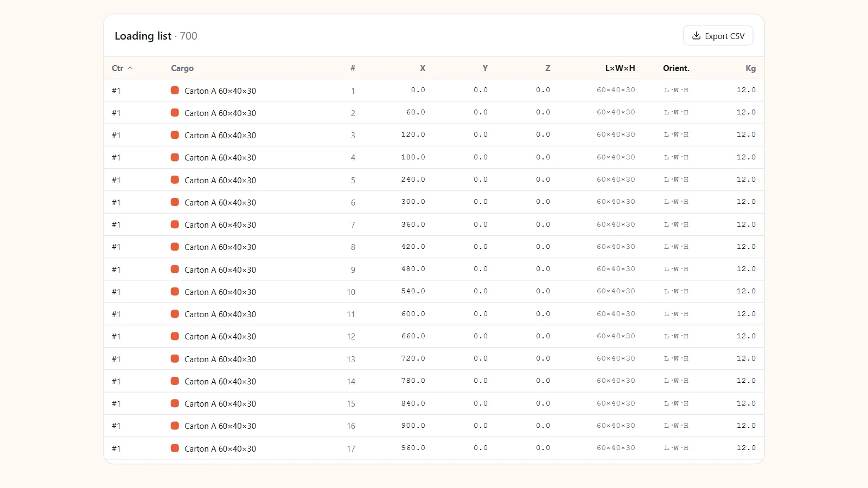868x488 pixels.
Task: Click the # column header
Action: click(353, 68)
